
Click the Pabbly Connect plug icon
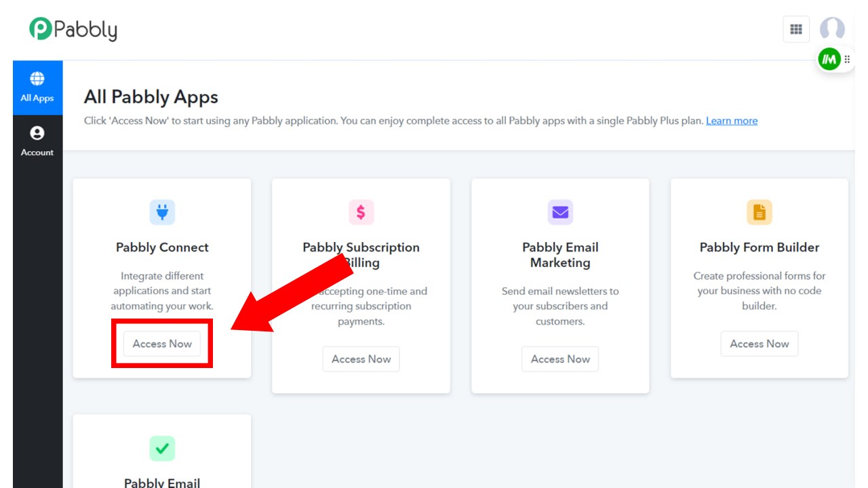pos(162,212)
